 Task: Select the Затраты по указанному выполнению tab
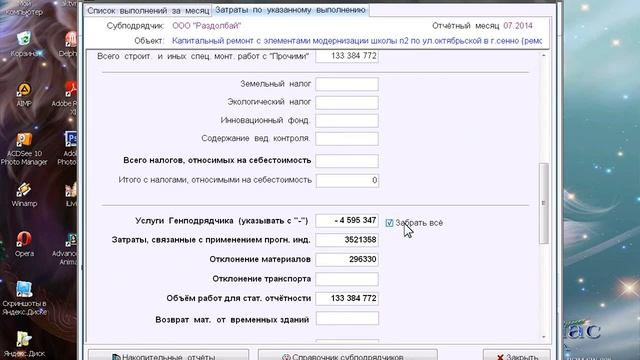[290, 10]
